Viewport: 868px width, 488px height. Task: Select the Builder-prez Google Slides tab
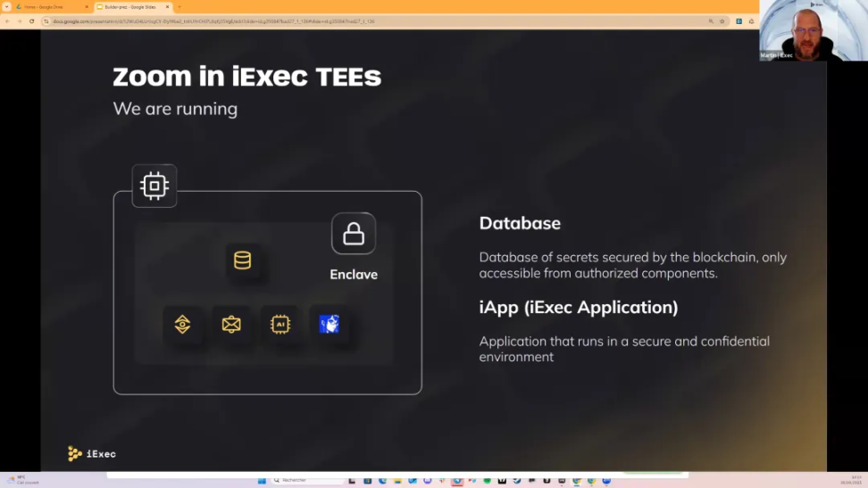coord(129,6)
